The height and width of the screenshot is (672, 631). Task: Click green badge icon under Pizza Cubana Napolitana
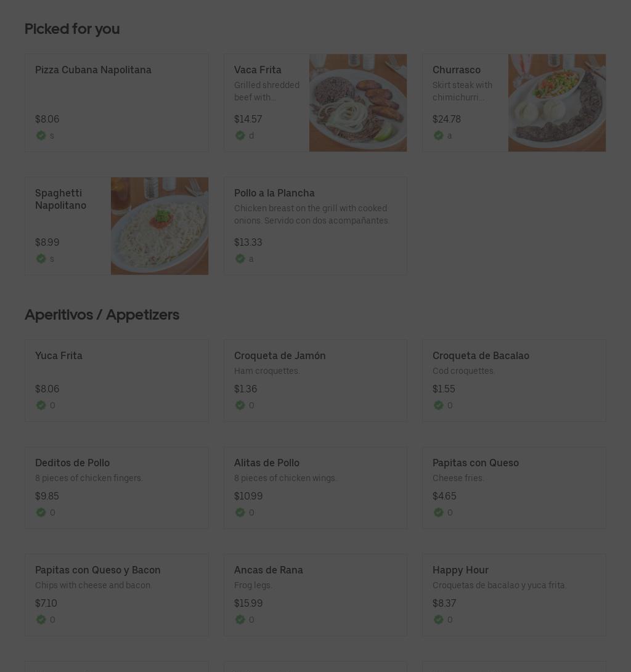coord(41,136)
